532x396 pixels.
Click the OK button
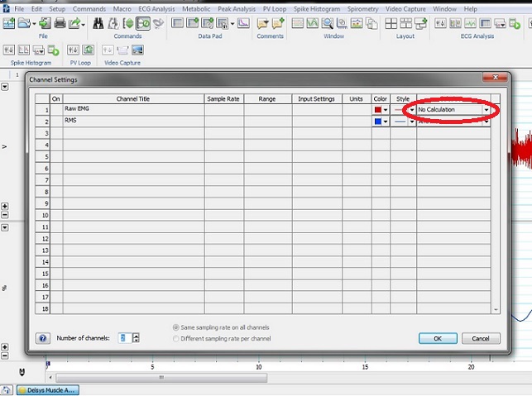click(x=438, y=338)
